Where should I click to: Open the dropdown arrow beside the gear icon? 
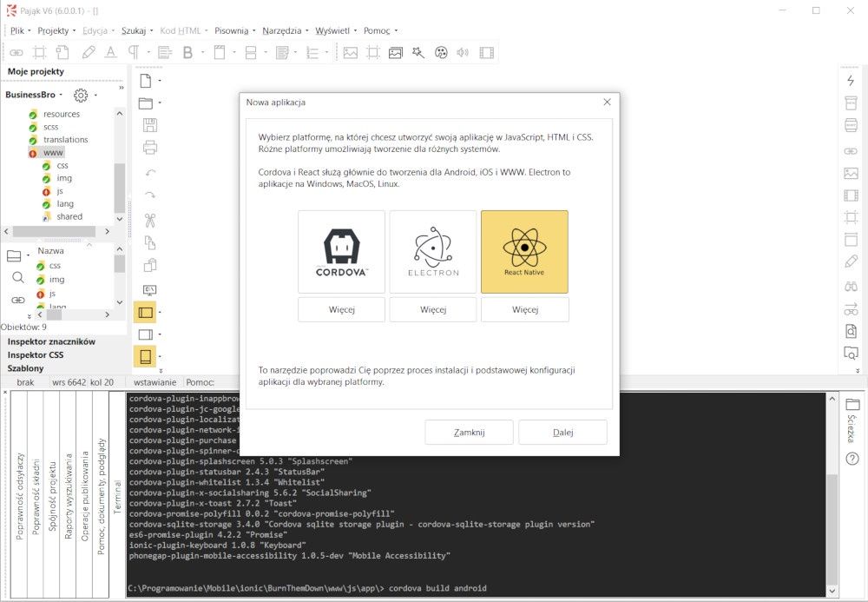coord(95,95)
